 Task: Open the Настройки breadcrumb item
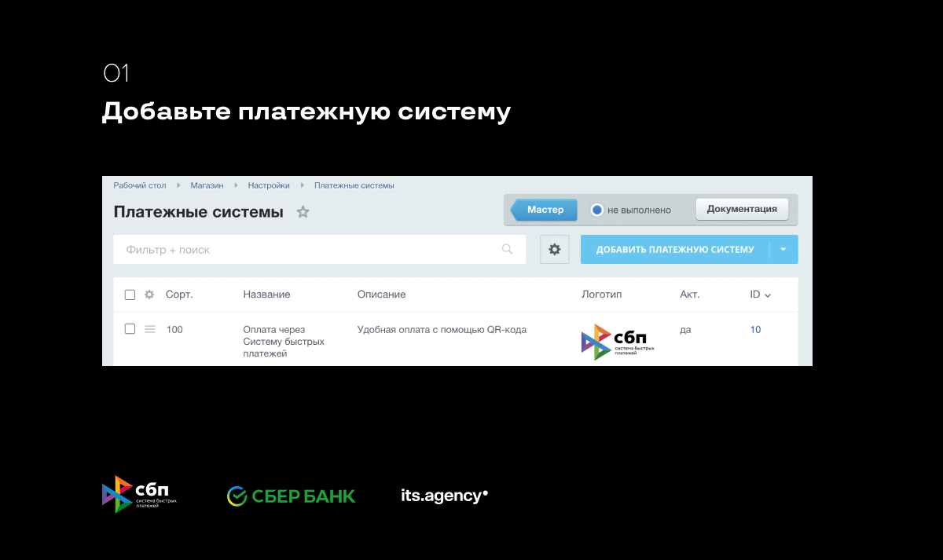coord(269,185)
